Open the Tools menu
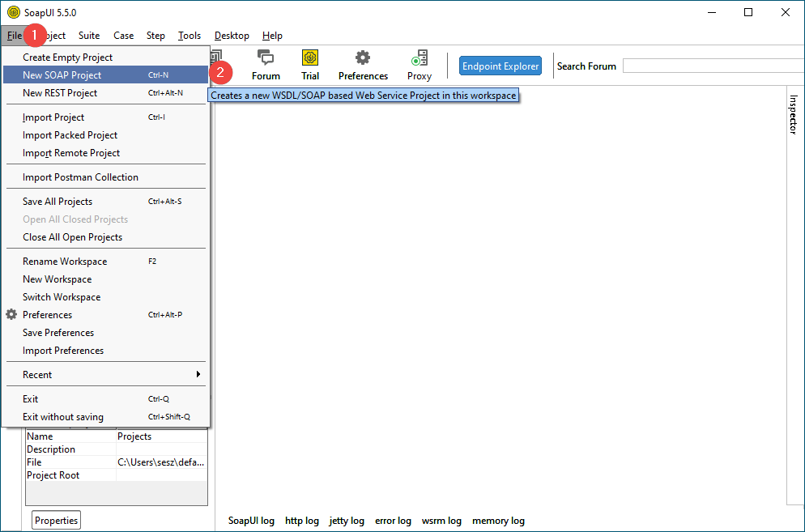This screenshot has width=805, height=532. [x=189, y=36]
